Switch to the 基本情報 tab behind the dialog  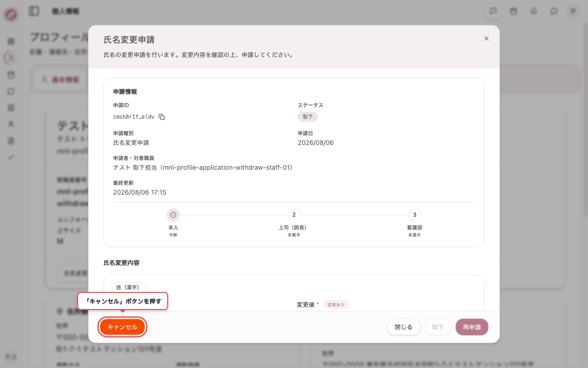(60, 80)
